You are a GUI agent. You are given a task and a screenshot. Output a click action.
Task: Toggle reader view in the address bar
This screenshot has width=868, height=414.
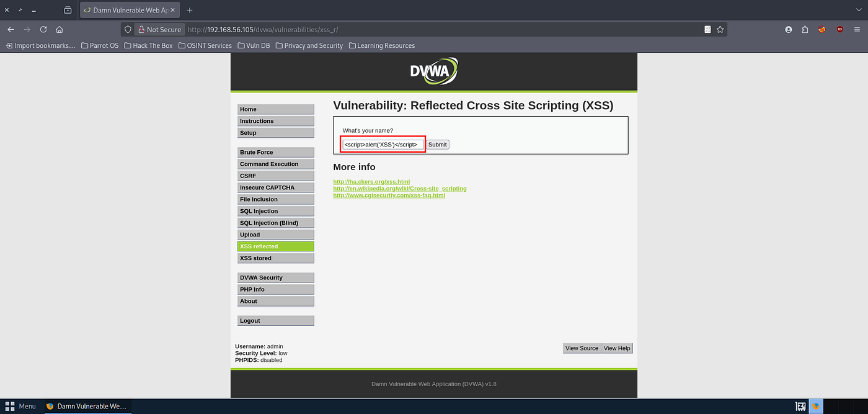[x=707, y=29]
